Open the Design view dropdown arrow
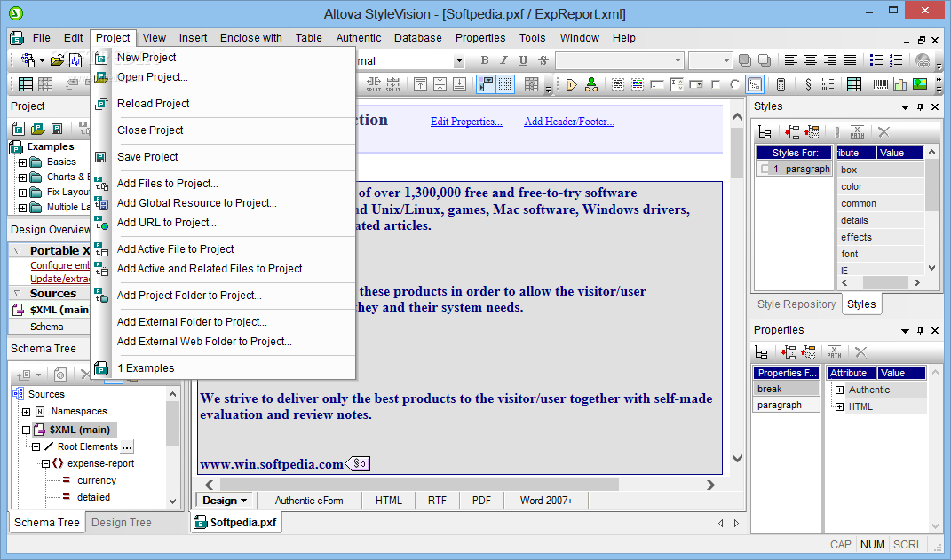The image size is (951, 560). pyautogui.click(x=244, y=501)
